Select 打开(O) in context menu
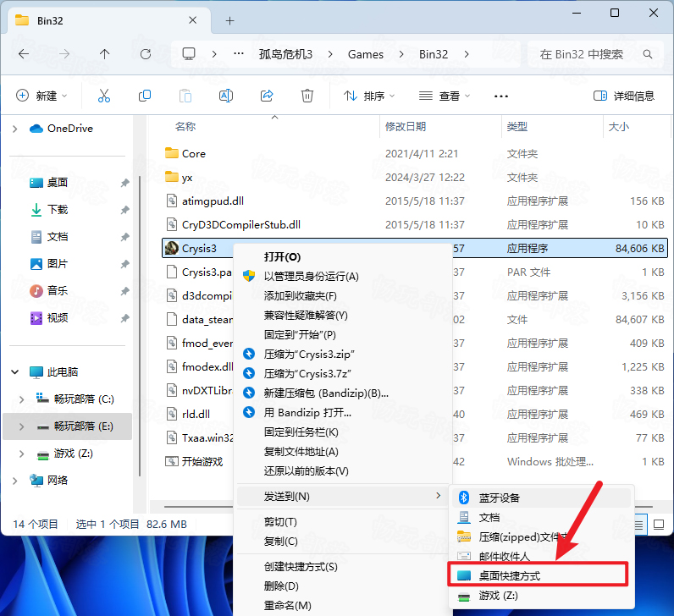Image resolution: width=674 pixels, height=616 pixels. point(343,257)
